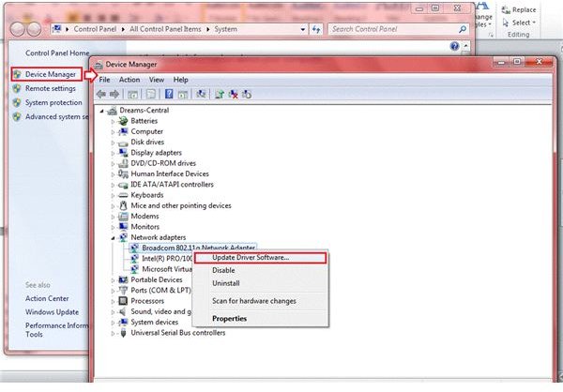Viewport: 563px width, 392px height.
Task: Click the Disable device toolbar icon
Action: [x=247, y=94]
